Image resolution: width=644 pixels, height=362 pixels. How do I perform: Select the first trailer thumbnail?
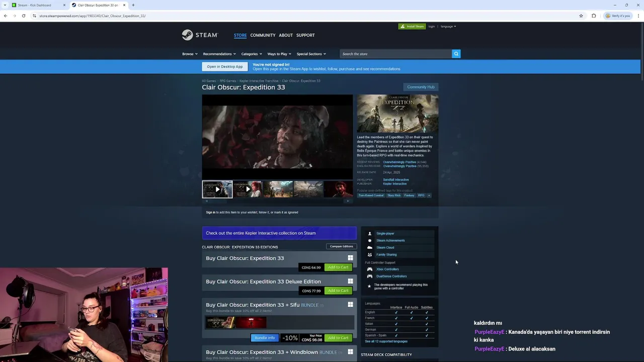coord(217,189)
